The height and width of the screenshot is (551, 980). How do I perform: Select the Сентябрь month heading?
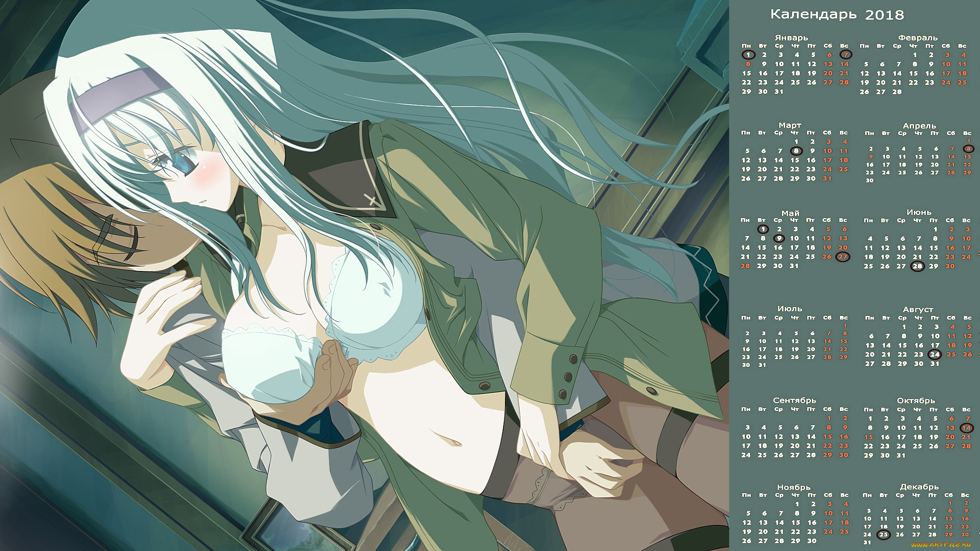(x=794, y=400)
